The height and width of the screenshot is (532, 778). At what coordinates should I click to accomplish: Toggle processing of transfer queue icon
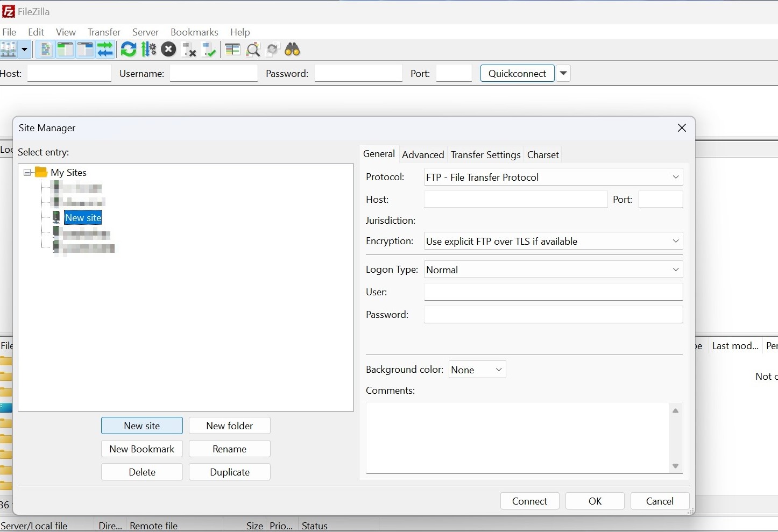point(149,50)
